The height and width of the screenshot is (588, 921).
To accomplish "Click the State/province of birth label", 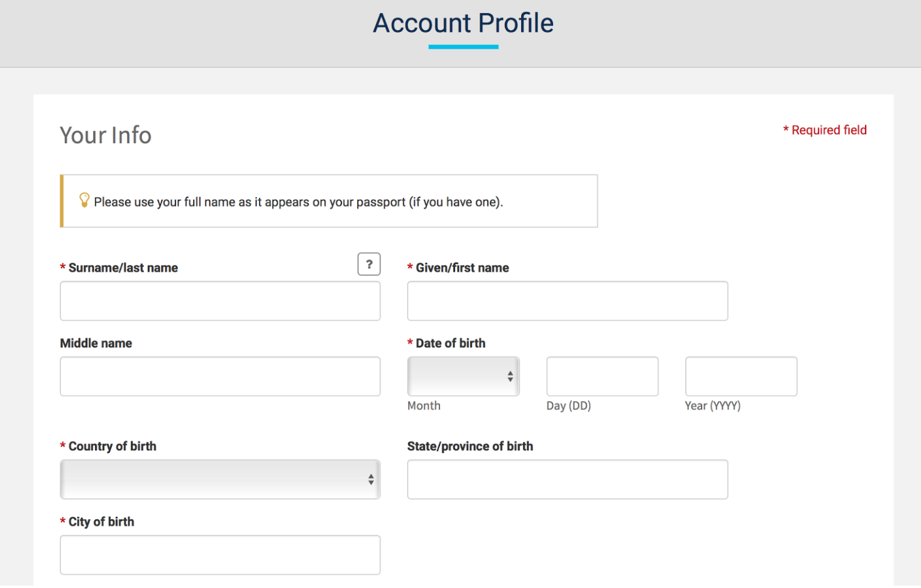I will point(470,446).
